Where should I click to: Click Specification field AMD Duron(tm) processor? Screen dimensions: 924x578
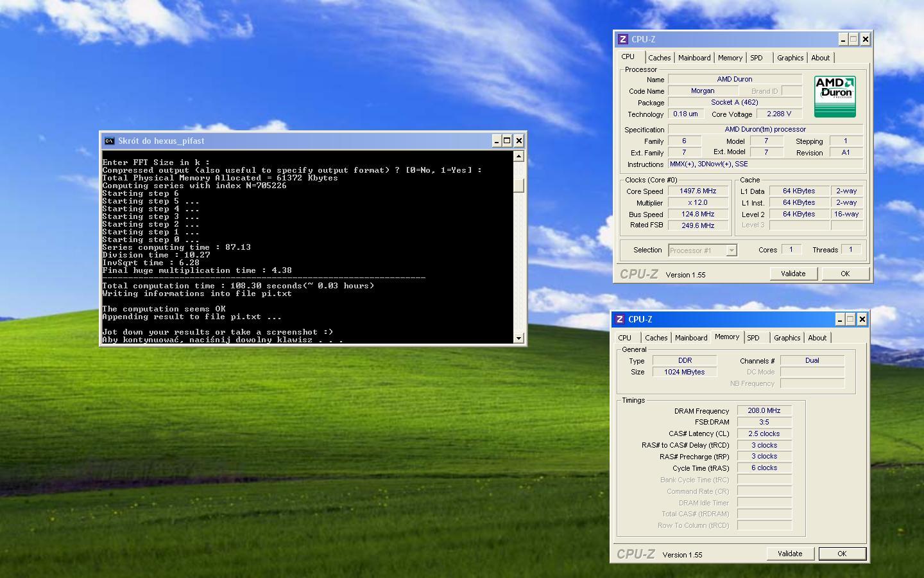(x=766, y=129)
